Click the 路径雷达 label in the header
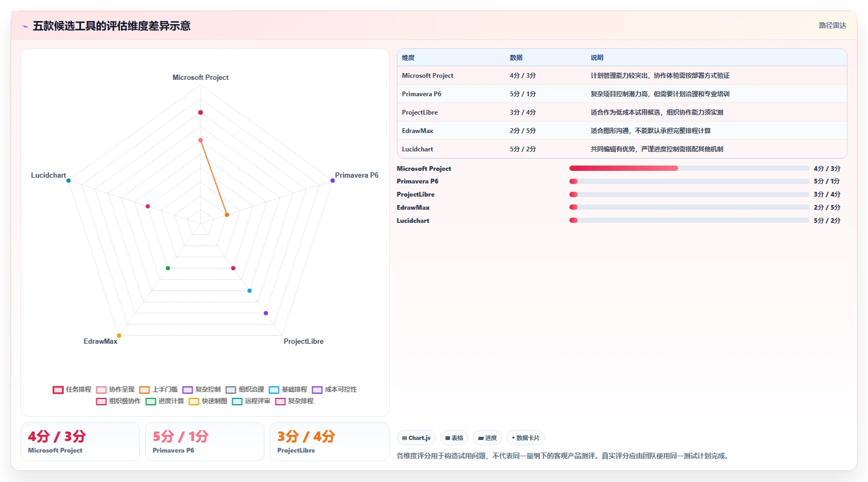The width and height of the screenshot is (868, 482). [x=832, y=25]
